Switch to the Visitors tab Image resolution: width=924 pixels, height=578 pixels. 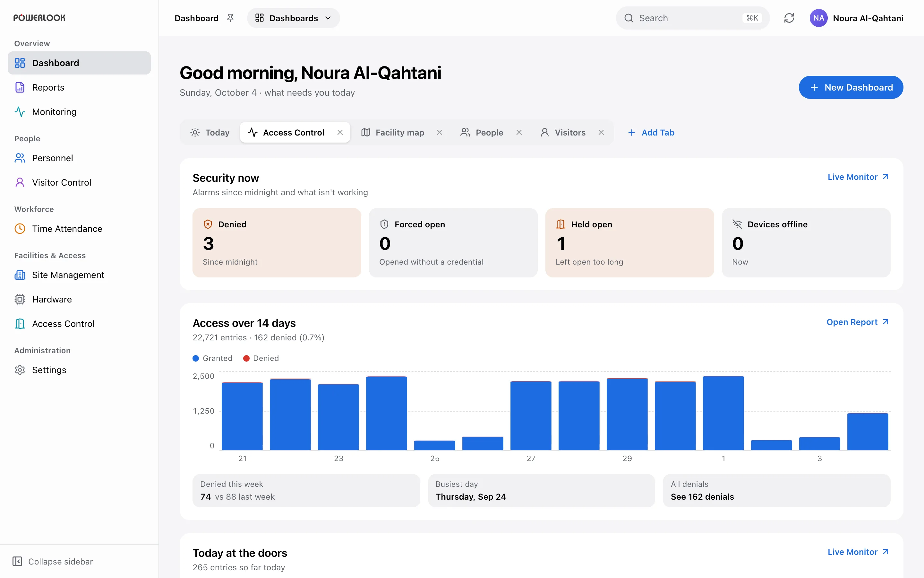pyautogui.click(x=563, y=132)
